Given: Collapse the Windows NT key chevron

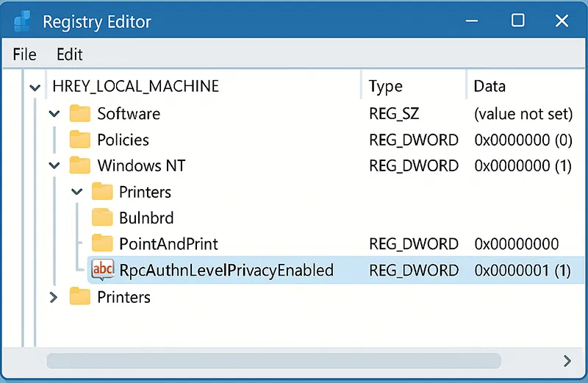Looking at the screenshot, I should tap(54, 165).
